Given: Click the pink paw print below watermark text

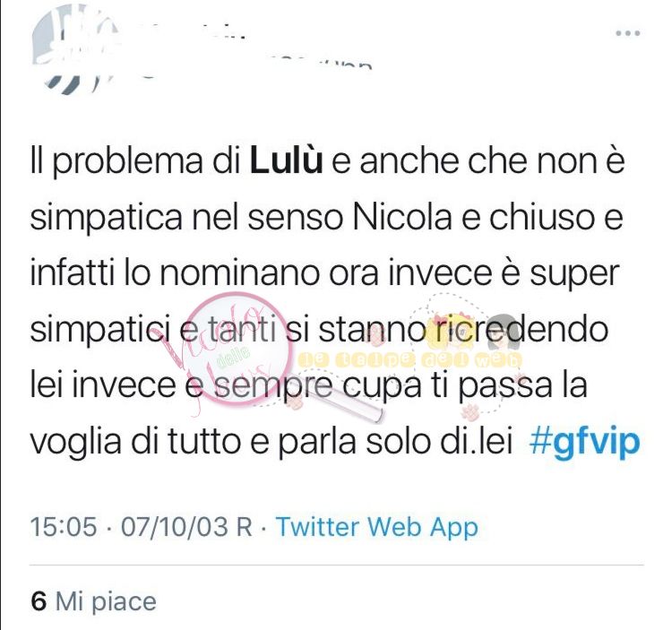Looking at the screenshot, I should coord(470,412).
